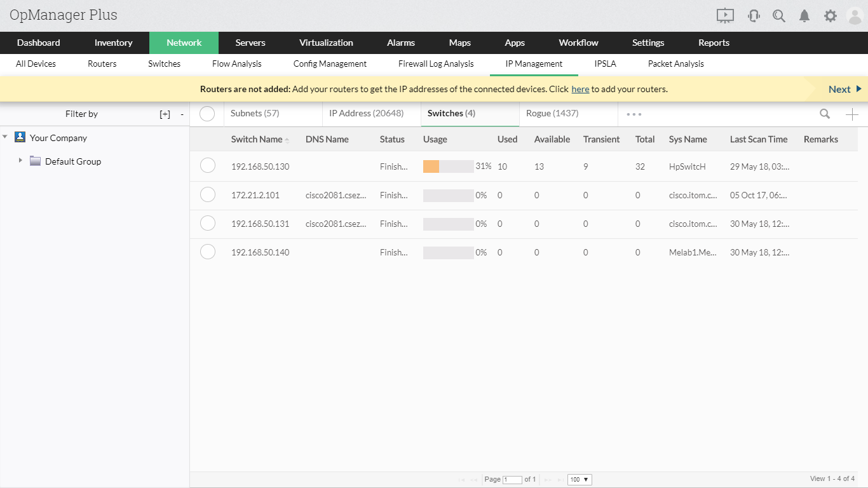Open the alarm notifications bell
868x488 pixels.
pyautogui.click(x=804, y=16)
